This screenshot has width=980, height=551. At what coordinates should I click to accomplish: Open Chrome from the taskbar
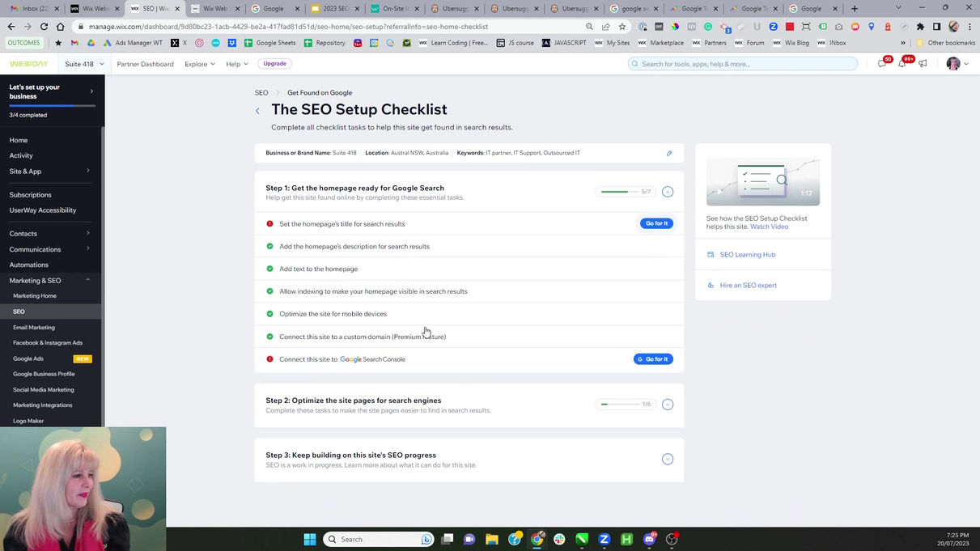tap(537, 540)
